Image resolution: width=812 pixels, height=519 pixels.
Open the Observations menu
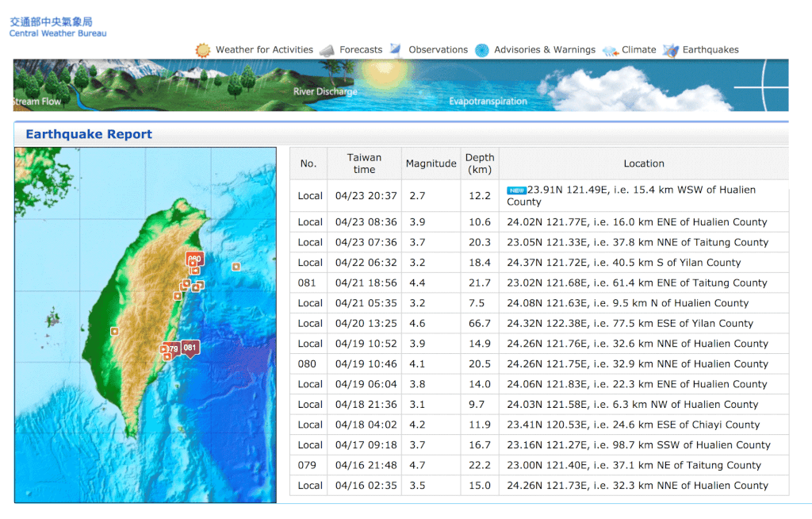[x=438, y=50]
